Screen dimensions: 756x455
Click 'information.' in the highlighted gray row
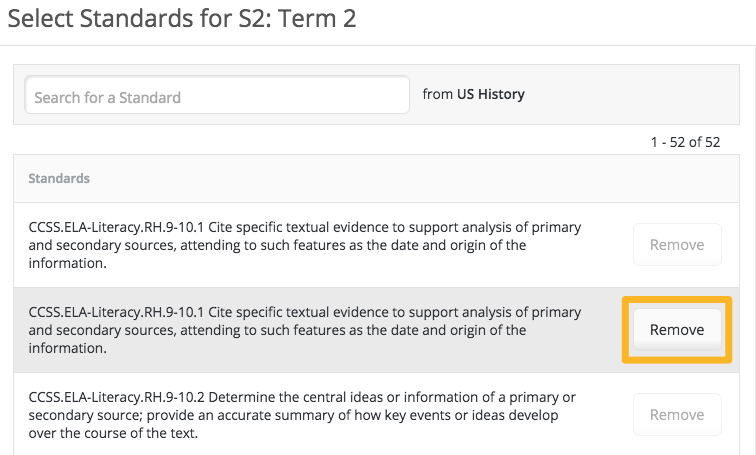[x=68, y=348]
